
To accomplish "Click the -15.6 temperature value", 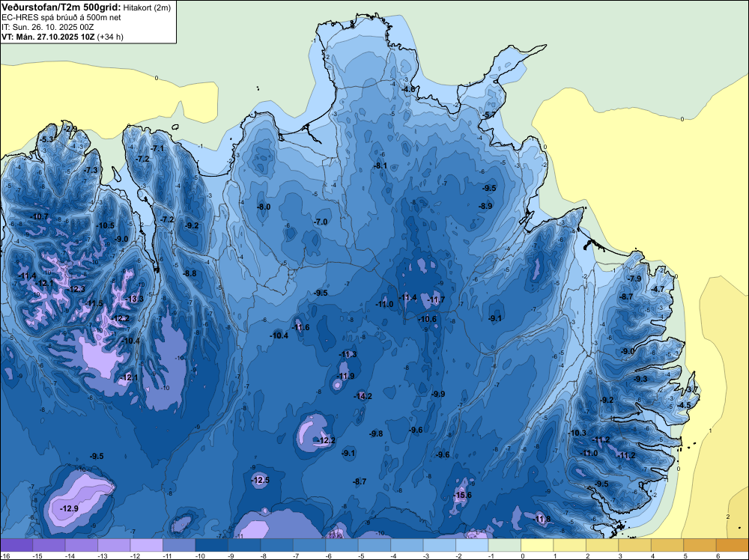I will (x=462, y=495).
